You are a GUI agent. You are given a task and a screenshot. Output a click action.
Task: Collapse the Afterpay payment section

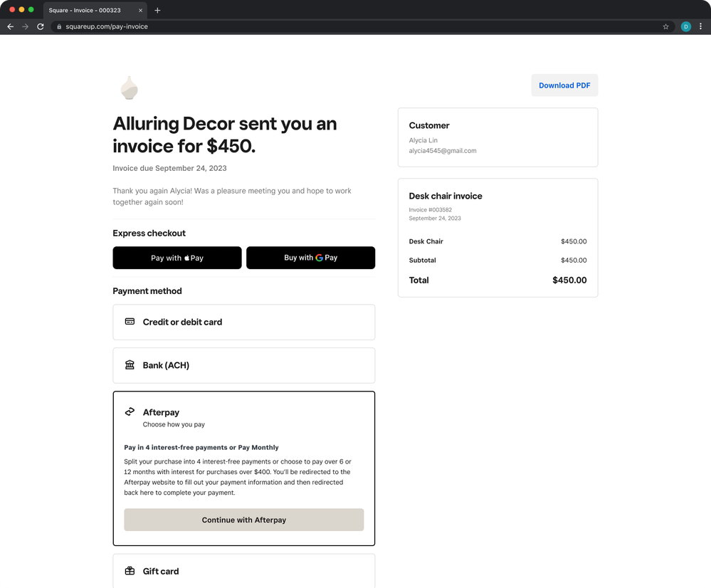coord(243,416)
